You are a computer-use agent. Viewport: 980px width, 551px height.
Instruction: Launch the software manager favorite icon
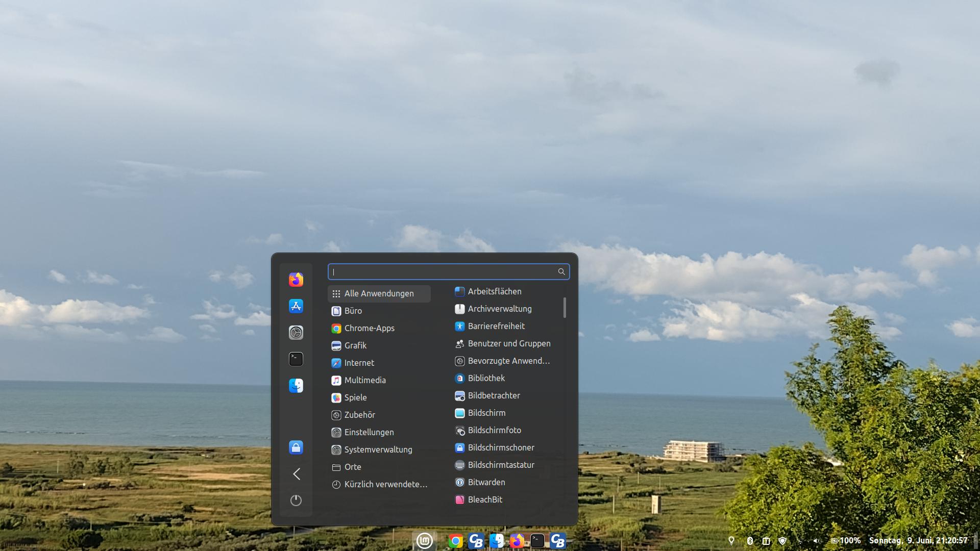tap(296, 306)
